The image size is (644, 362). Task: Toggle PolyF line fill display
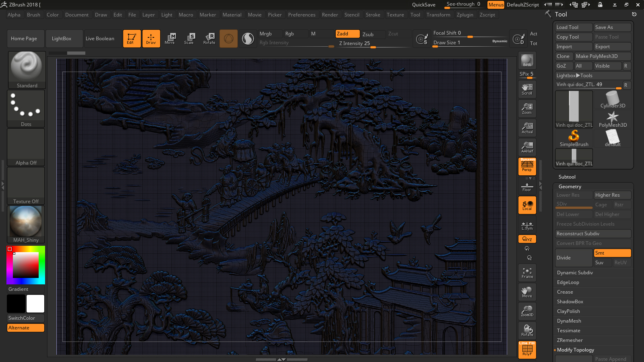click(527, 350)
